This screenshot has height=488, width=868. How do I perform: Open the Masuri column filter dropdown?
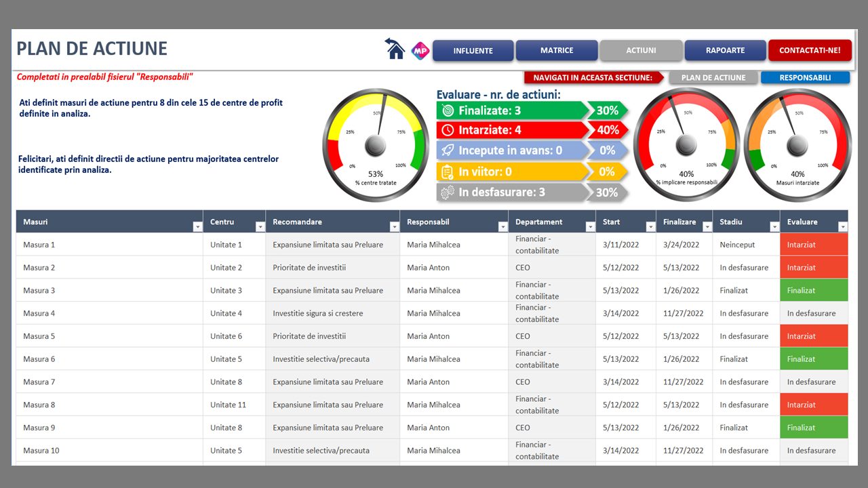197,227
